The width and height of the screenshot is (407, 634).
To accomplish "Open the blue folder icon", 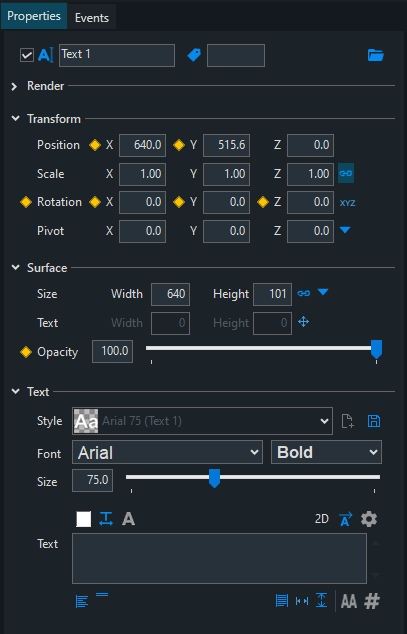I will pyautogui.click(x=375, y=55).
